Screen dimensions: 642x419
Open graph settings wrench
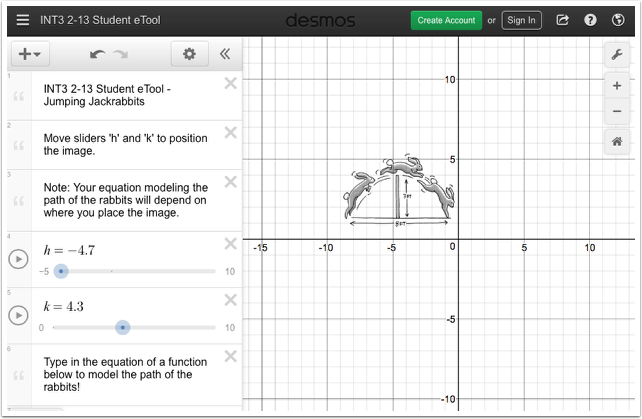pos(617,54)
